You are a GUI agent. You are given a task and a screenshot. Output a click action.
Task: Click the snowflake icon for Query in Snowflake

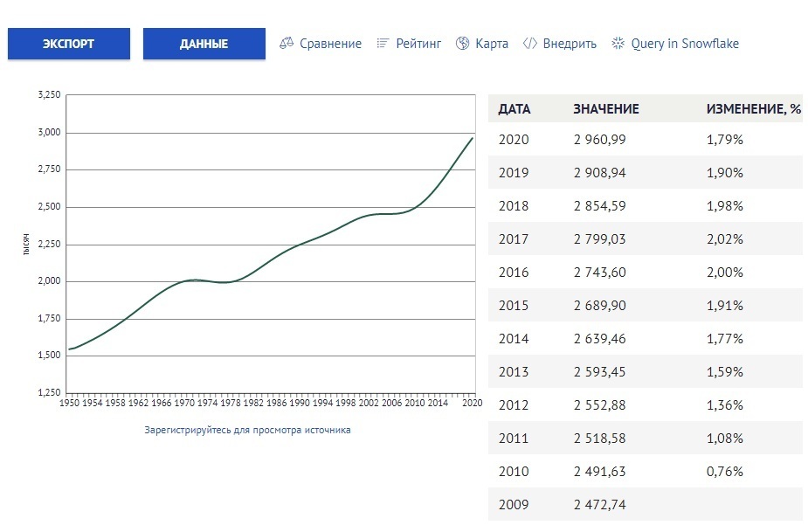tap(618, 44)
